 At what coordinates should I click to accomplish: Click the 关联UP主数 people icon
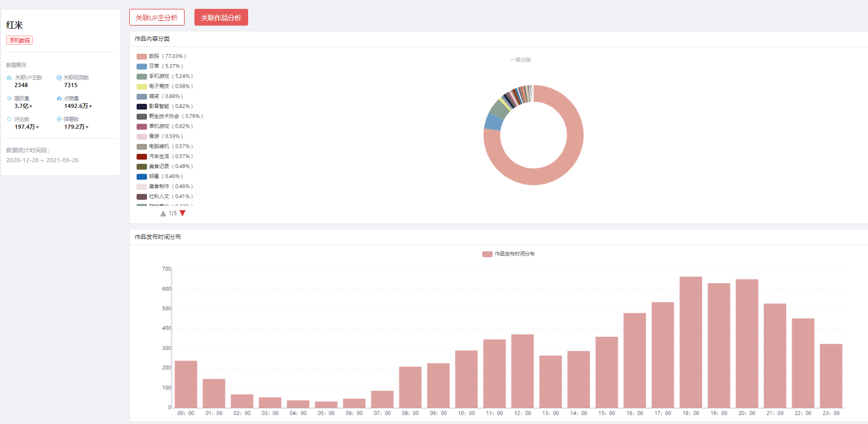9,78
